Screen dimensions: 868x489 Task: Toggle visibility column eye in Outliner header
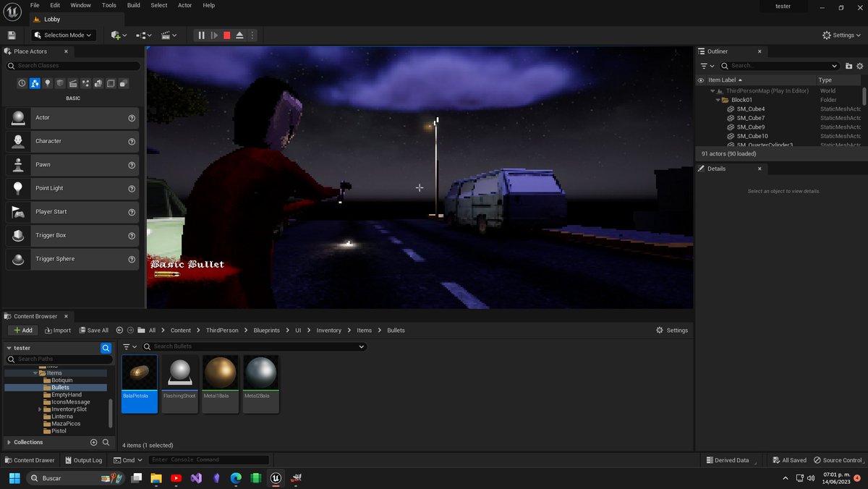[x=700, y=80]
